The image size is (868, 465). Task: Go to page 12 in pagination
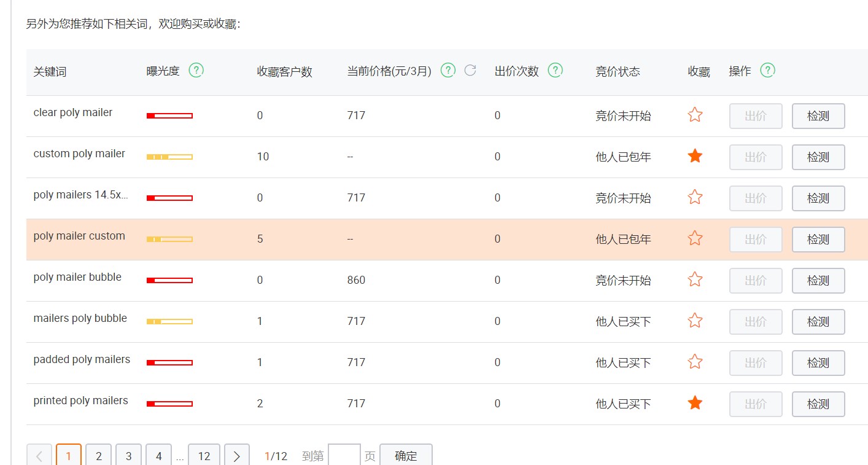(204, 456)
